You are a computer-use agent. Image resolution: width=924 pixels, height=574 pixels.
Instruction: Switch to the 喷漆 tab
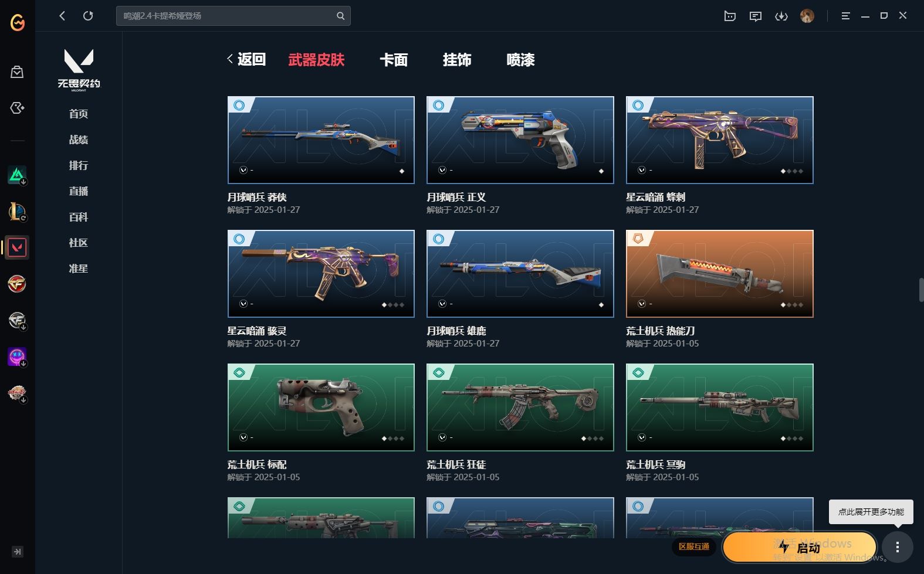[x=520, y=60]
